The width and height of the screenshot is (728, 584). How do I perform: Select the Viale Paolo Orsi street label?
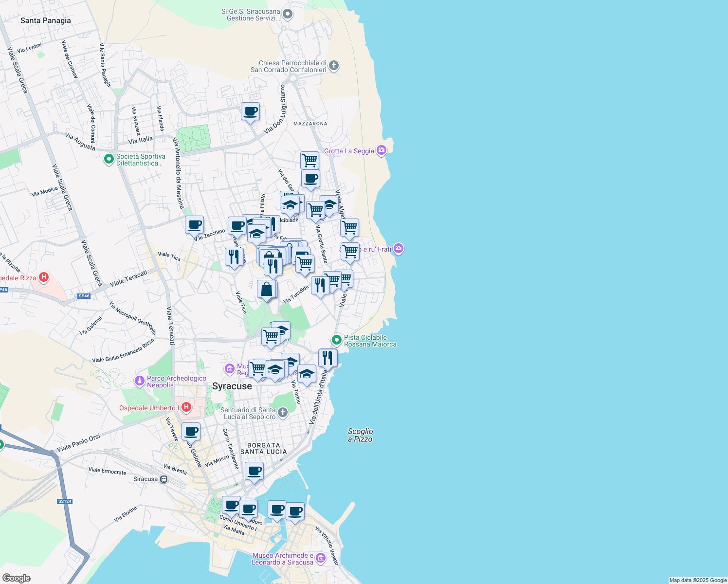(x=78, y=443)
